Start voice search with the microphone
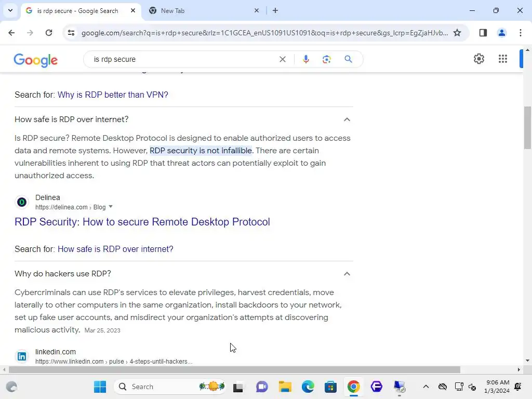 (305, 59)
